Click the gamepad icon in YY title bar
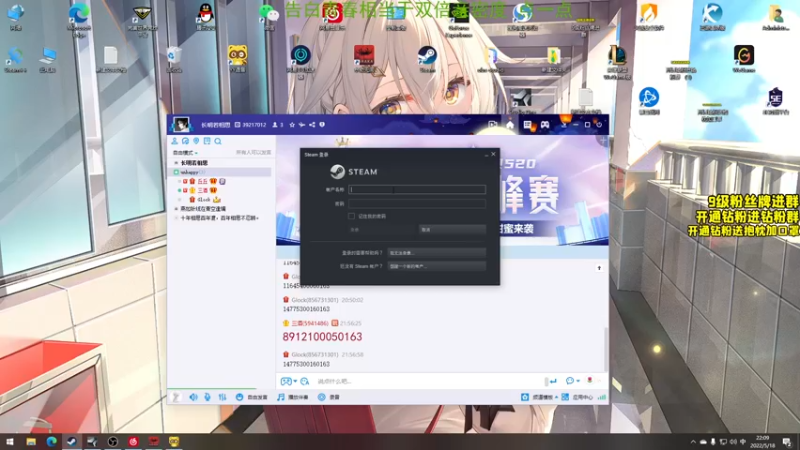This screenshot has width=800, height=450. [x=545, y=124]
